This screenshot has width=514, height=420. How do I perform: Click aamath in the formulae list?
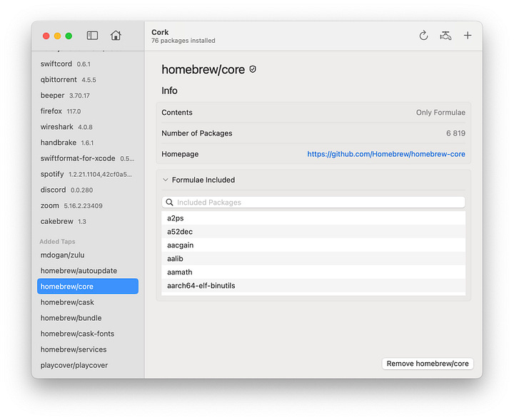point(313,272)
